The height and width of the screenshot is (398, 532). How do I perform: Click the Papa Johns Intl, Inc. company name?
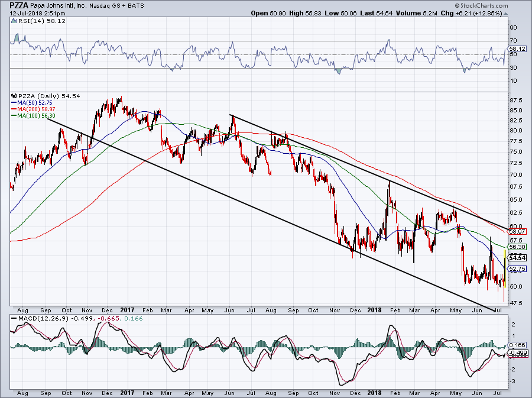[x=58, y=6]
